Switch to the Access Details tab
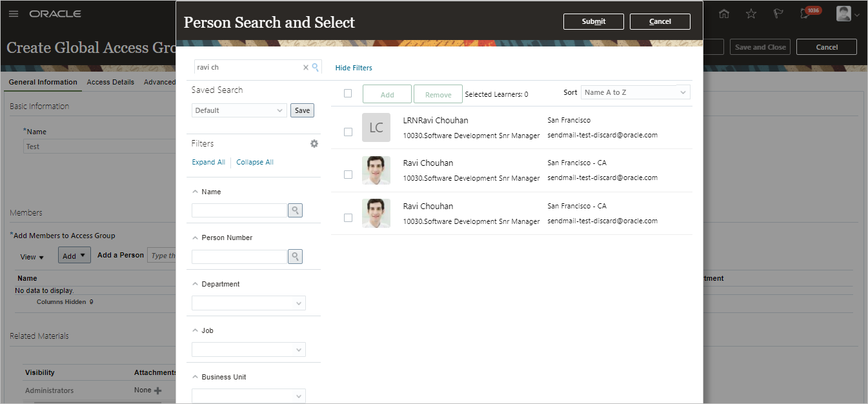This screenshot has height=404, width=868. point(110,82)
